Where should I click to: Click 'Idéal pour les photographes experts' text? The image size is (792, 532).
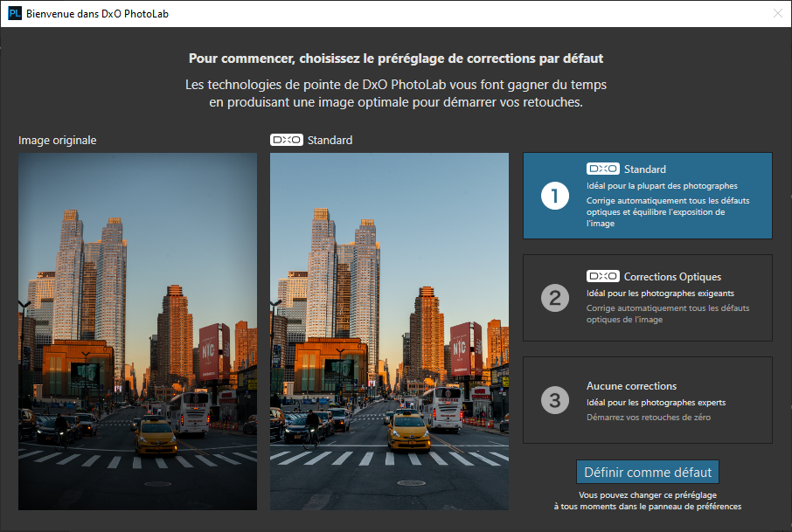656,403
